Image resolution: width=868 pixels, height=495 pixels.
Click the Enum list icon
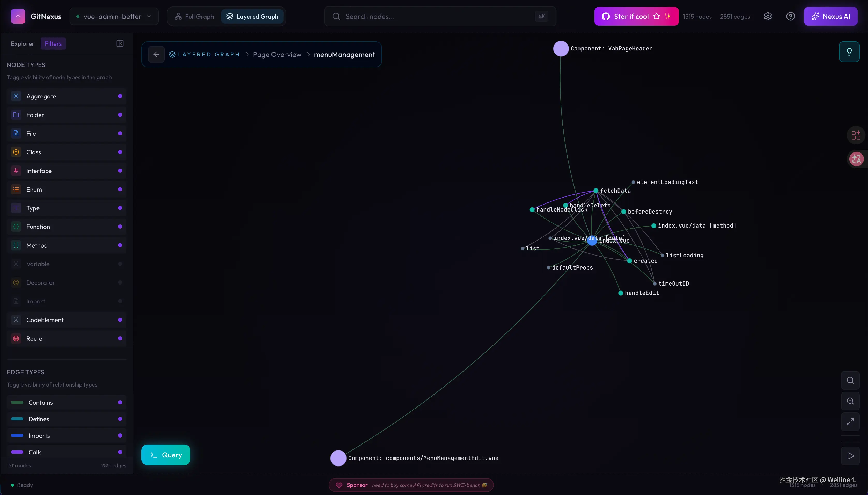[16, 189]
